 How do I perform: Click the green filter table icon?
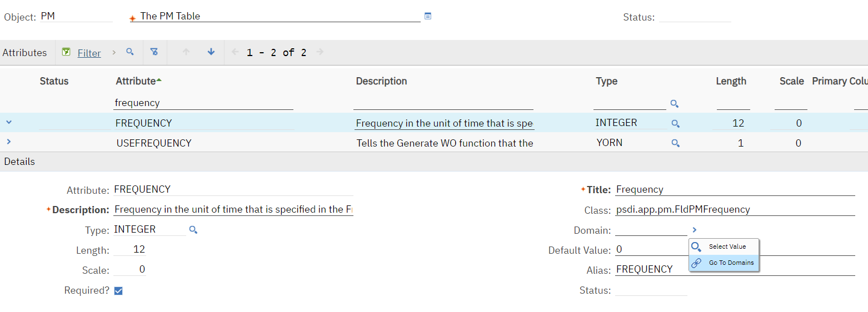[x=66, y=52]
